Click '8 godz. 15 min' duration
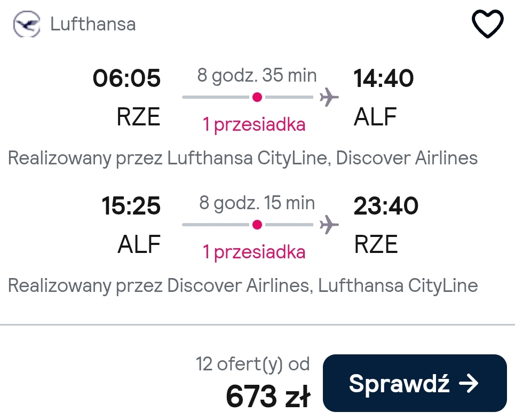515x420 pixels. (x=257, y=203)
